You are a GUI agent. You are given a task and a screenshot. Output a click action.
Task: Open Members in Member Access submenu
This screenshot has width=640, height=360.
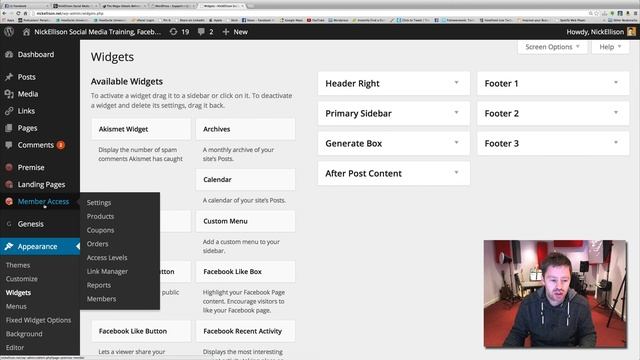coord(101,299)
